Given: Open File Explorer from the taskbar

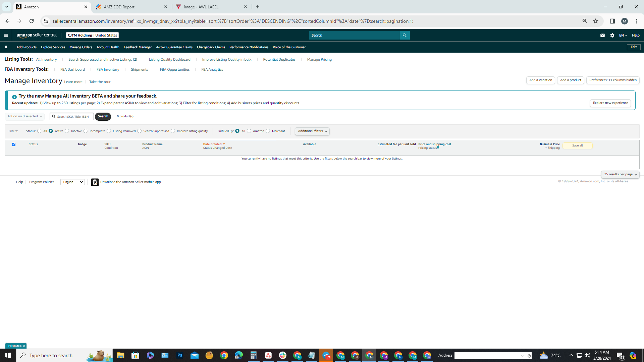Looking at the screenshot, I should coord(121,355).
